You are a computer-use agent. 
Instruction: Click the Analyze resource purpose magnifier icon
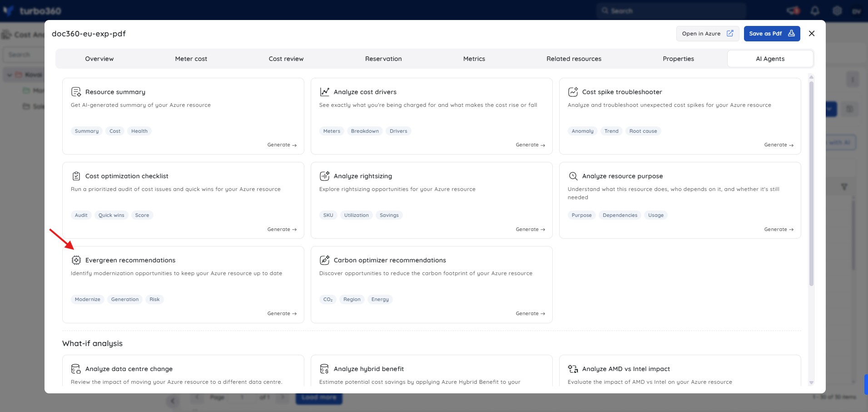click(573, 176)
